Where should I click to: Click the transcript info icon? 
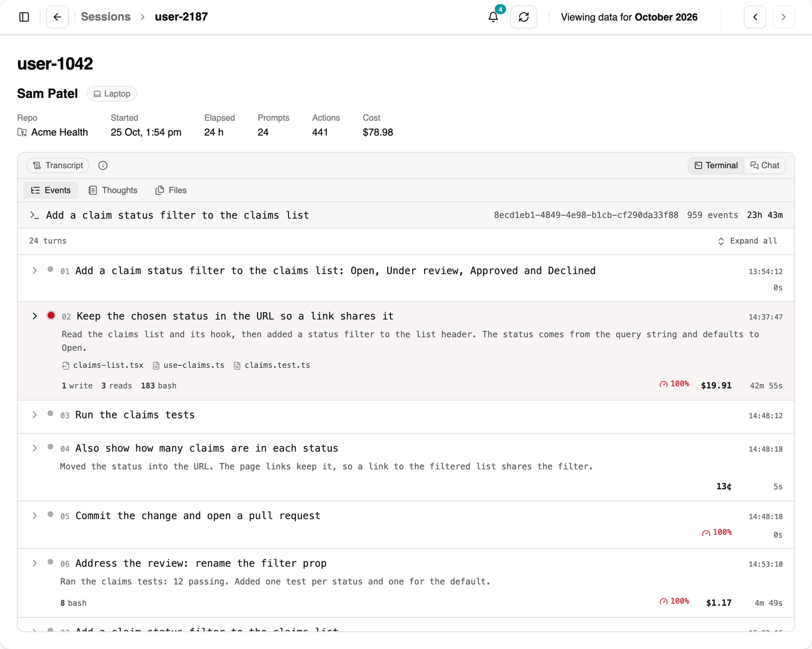tap(103, 166)
